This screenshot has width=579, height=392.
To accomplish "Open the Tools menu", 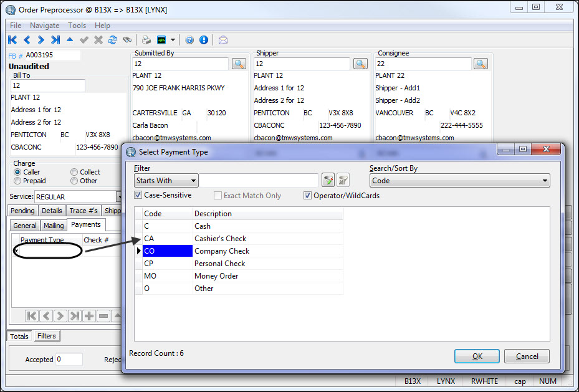I will click(77, 26).
